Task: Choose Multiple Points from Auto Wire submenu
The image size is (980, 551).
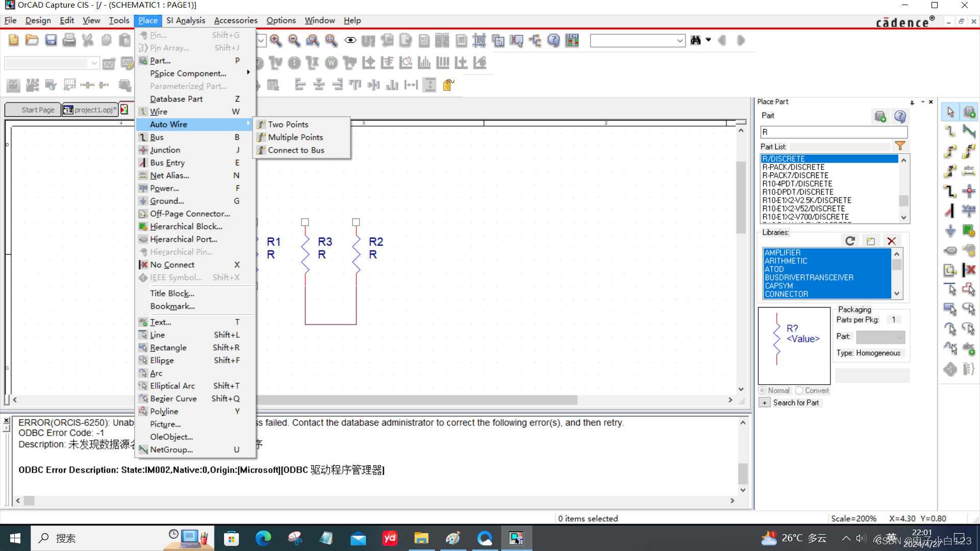Action: pyautogui.click(x=295, y=137)
